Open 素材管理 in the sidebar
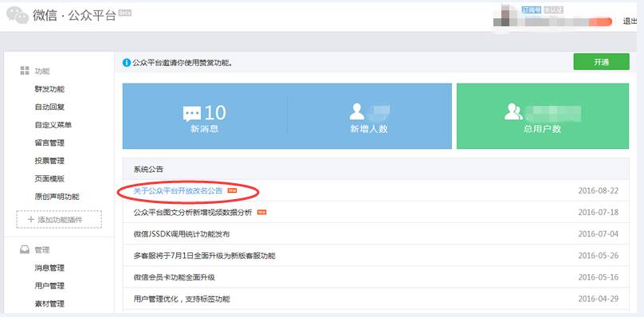644x317 pixels. tap(49, 304)
